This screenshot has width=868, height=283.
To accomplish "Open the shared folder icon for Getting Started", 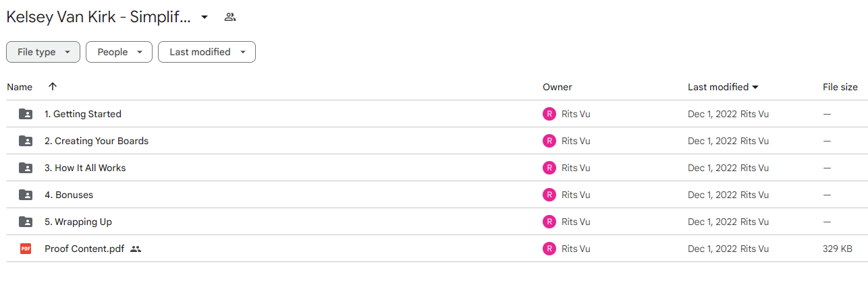I will pos(26,114).
